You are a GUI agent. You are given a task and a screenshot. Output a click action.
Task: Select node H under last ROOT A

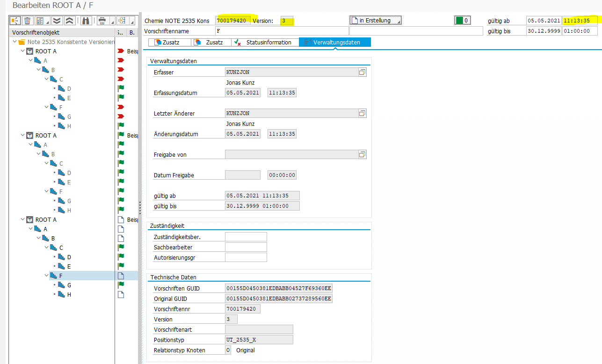pos(69,295)
